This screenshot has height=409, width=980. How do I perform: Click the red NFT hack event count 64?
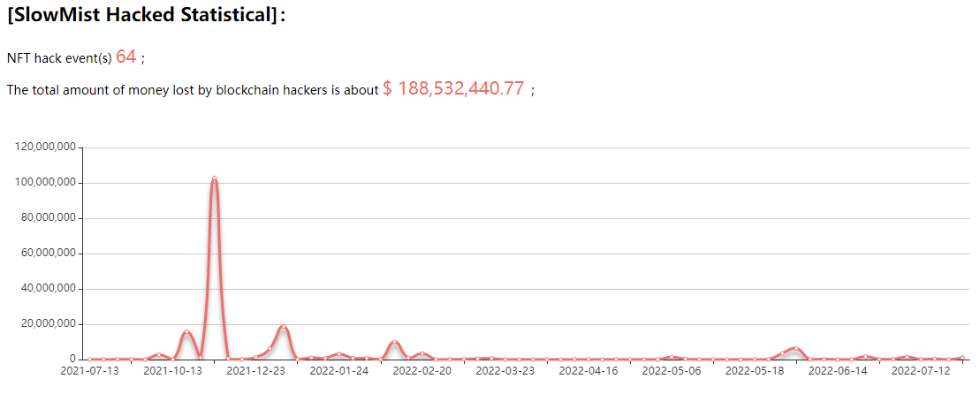coord(125,57)
